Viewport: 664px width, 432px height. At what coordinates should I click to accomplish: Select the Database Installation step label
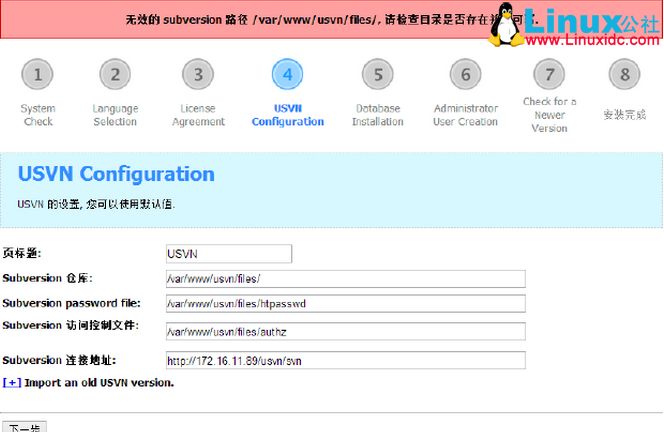[378, 115]
